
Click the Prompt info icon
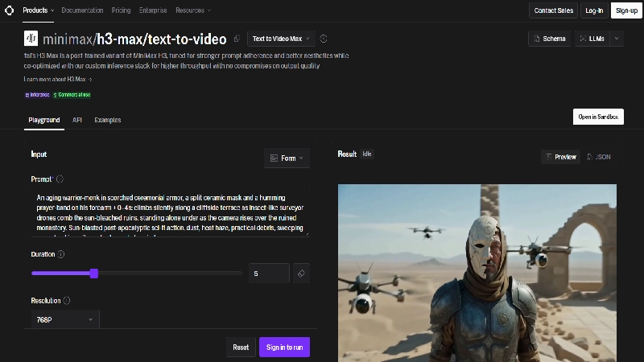(60, 179)
